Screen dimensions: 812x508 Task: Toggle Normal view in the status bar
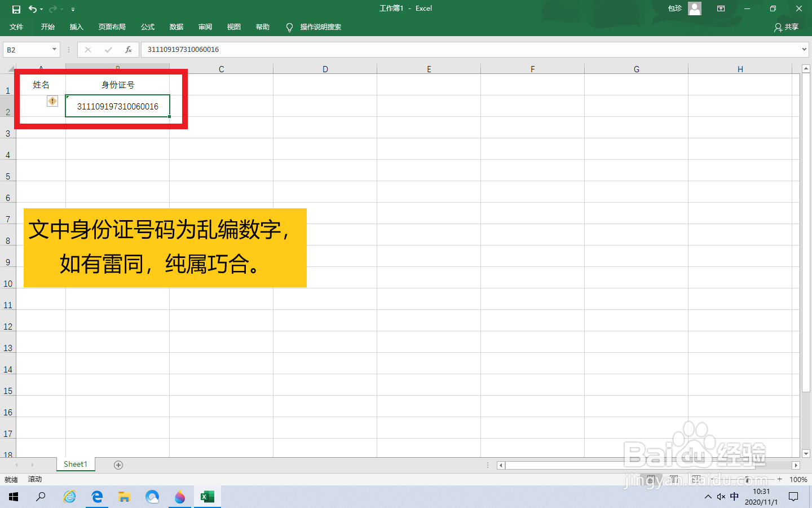point(650,479)
